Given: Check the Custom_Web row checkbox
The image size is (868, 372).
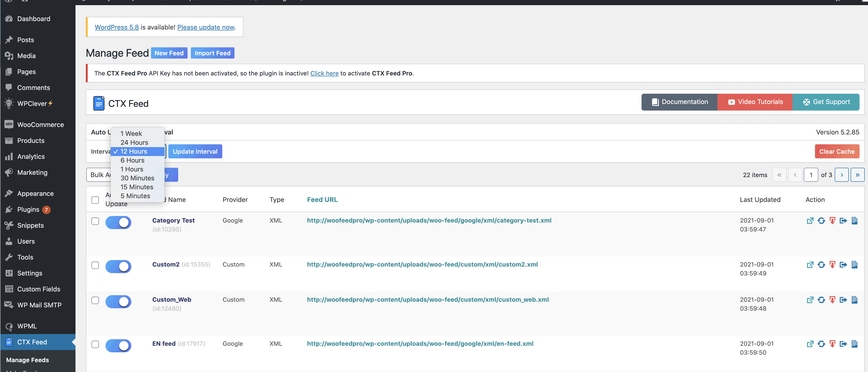Looking at the screenshot, I should (x=95, y=300).
